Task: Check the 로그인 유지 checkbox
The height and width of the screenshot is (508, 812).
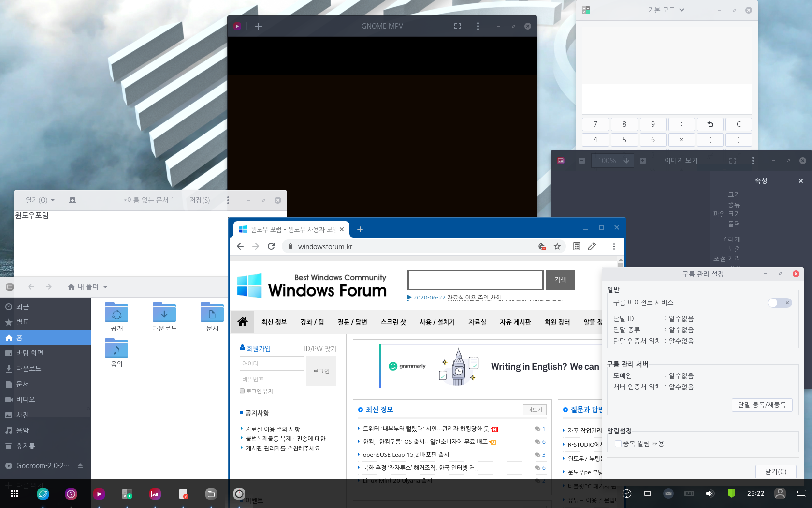Action: 242,391
